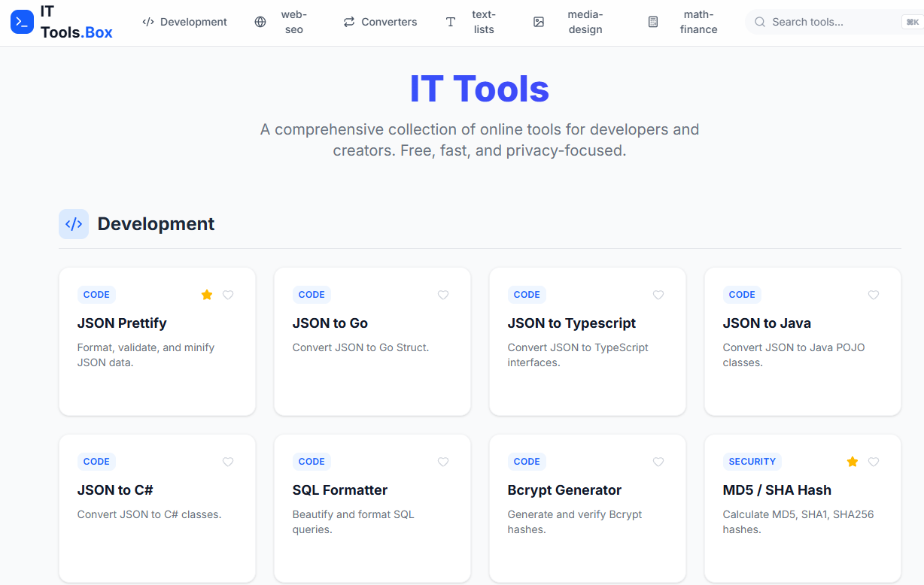The height and width of the screenshot is (585, 924).
Task: Click the swap arrows icon beside Converters
Action: (348, 22)
